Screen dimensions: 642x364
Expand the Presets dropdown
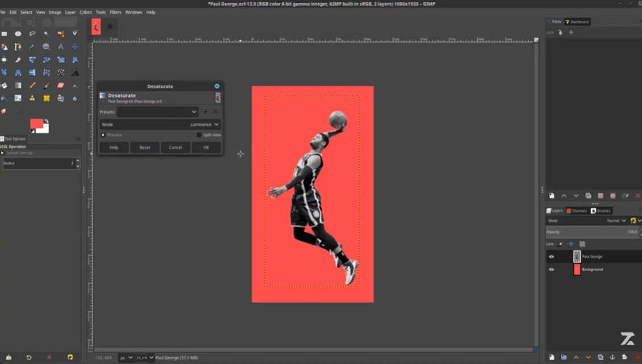click(x=157, y=112)
